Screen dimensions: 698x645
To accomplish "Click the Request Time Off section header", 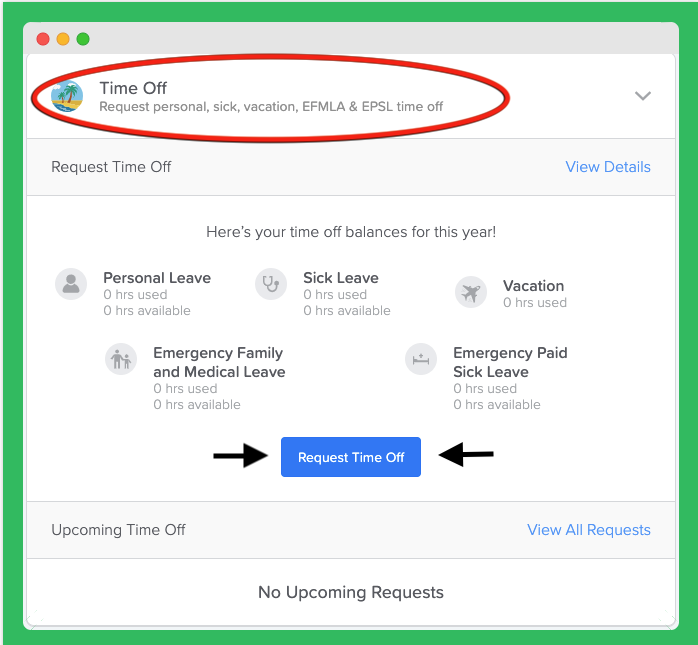I will [111, 167].
